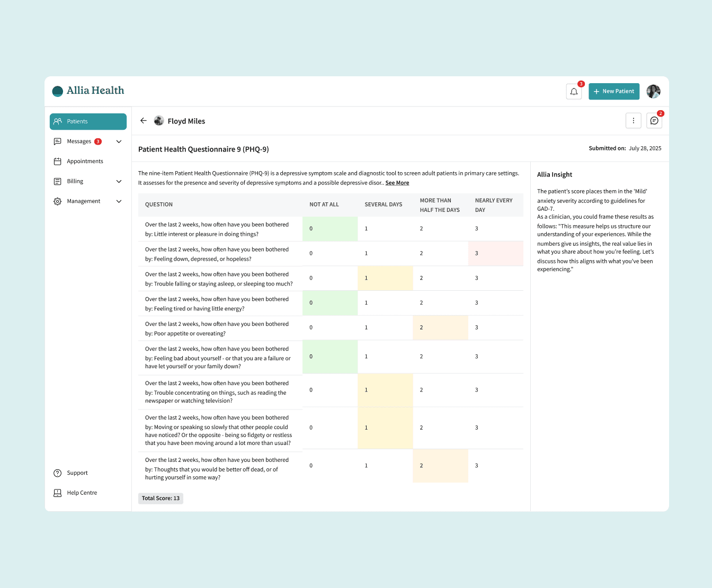This screenshot has width=712, height=588.
Task: Select Patients in the sidebar
Action: coord(88,121)
